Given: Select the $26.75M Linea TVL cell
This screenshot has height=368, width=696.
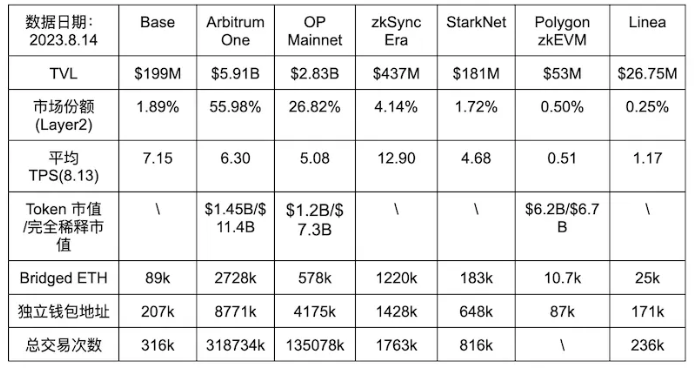Looking at the screenshot, I should [x=647, y=73].
